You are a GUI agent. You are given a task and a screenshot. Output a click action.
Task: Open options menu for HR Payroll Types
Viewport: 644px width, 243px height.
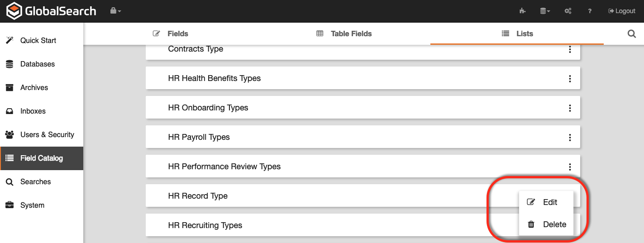(570, 137)
